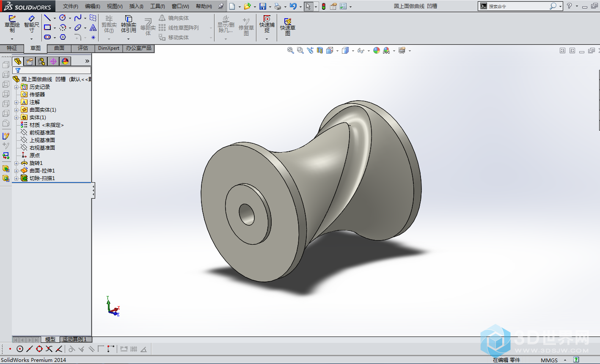Open the 插入(I) menu

[136, 6]
